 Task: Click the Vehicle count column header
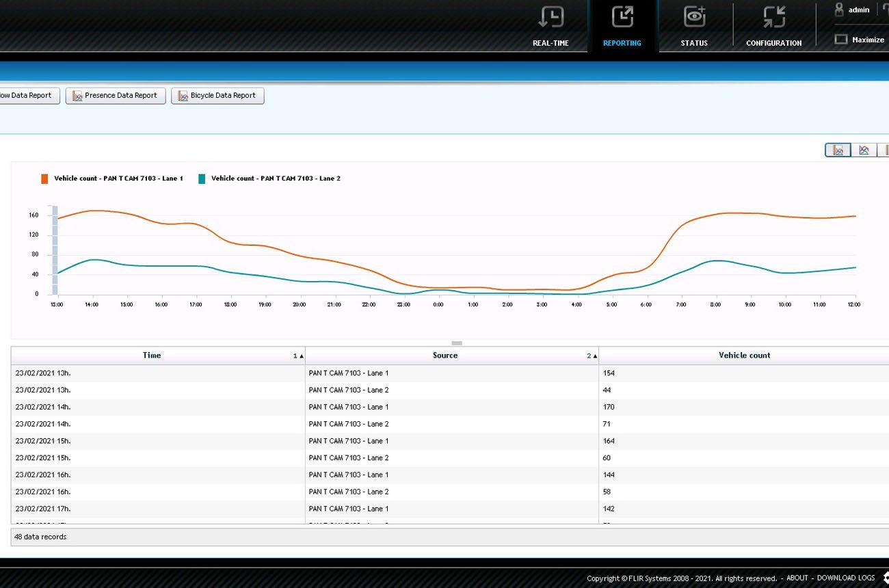[744, 356]
